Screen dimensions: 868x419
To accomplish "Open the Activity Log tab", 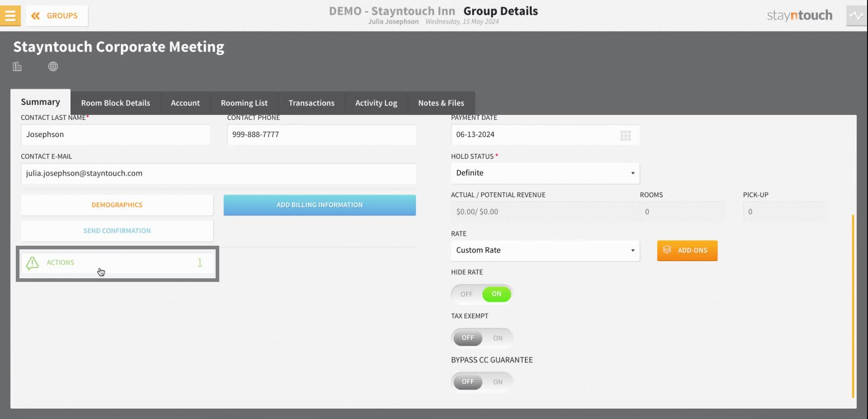I will point(376,103).
